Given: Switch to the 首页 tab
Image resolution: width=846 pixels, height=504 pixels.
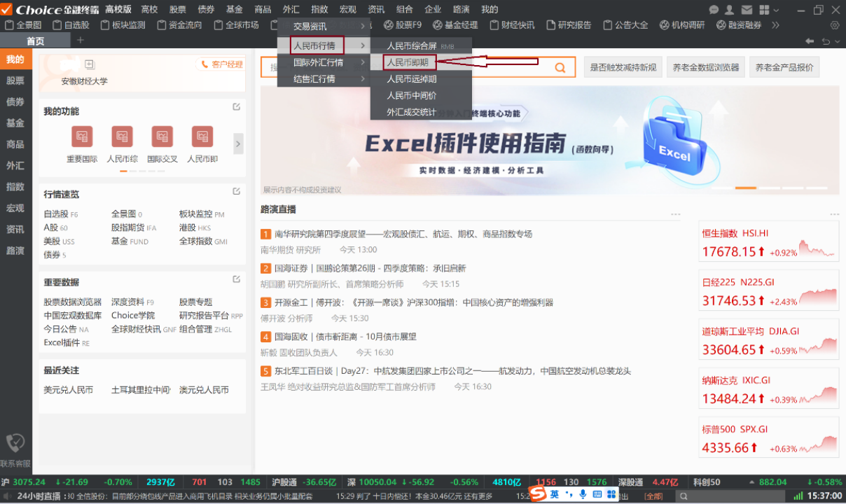Looking at the screenshot, I should 35,41.
